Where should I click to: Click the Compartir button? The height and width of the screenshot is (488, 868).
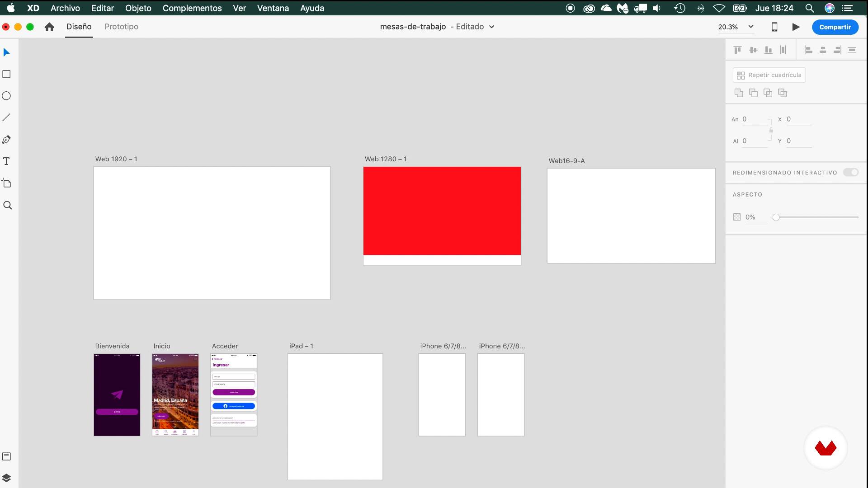point(835,27)
